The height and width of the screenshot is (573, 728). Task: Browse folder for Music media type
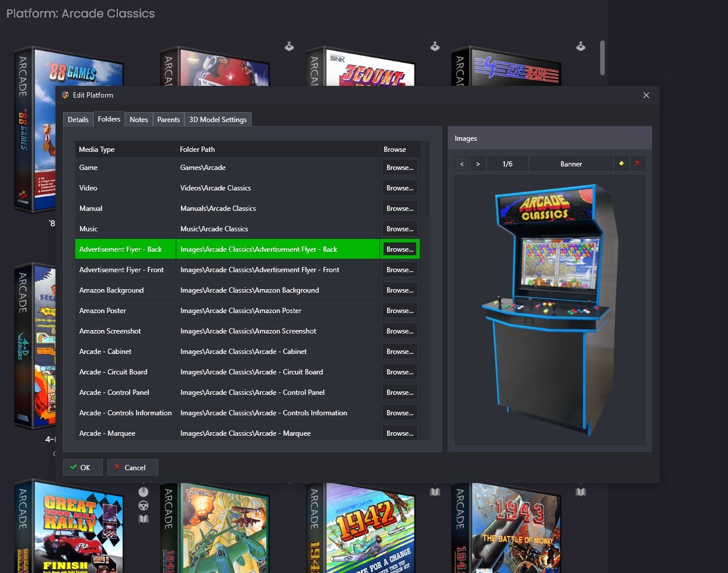pyautogui.click(x=400, y=229)
